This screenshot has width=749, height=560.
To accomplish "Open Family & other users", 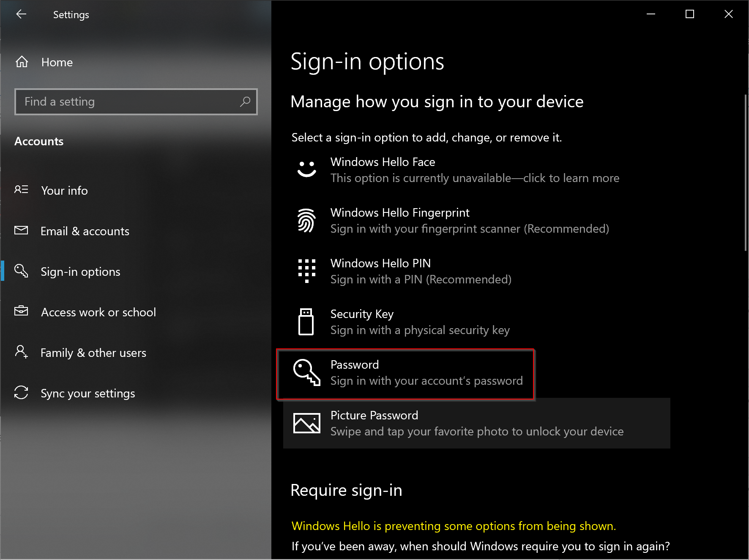I will point(135,353).
